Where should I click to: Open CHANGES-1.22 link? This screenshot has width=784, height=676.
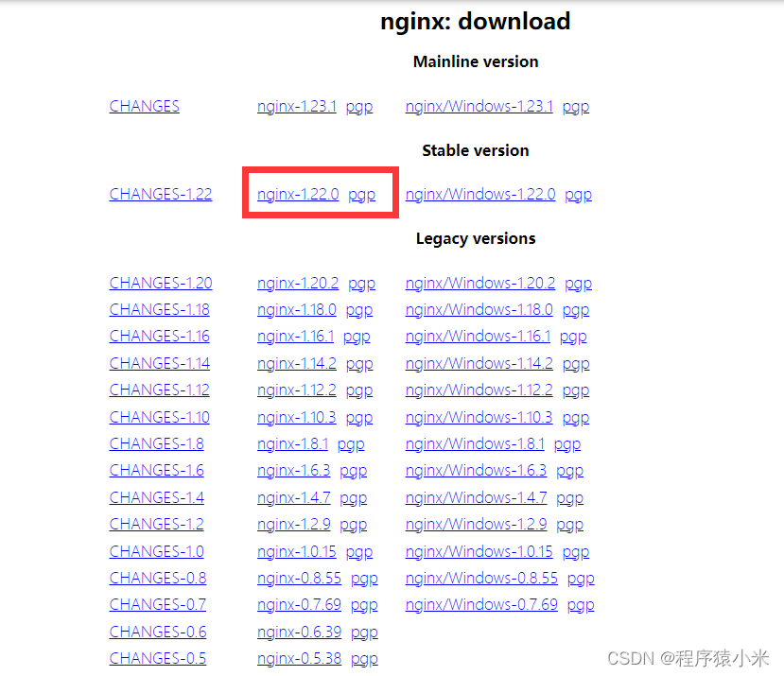point(161,194)
